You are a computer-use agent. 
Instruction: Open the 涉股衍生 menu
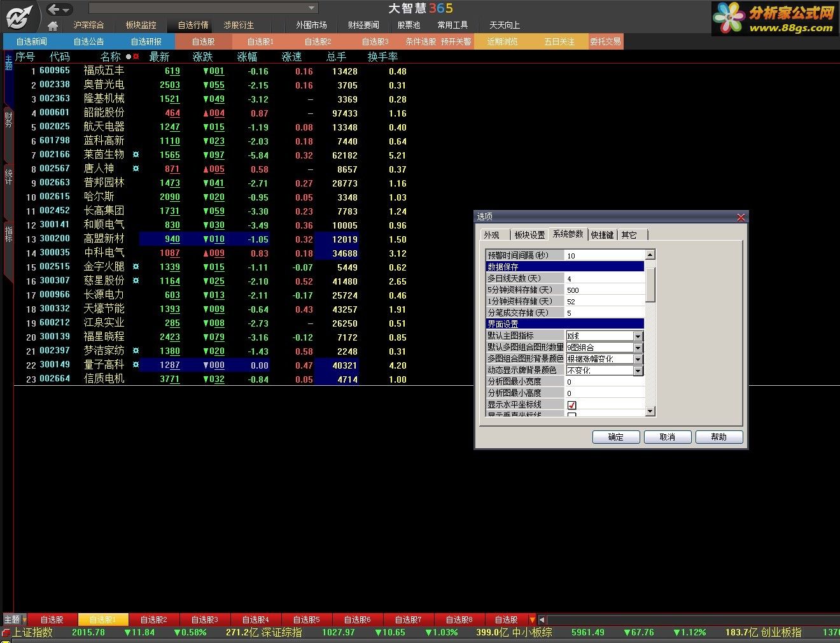[239, 25]
